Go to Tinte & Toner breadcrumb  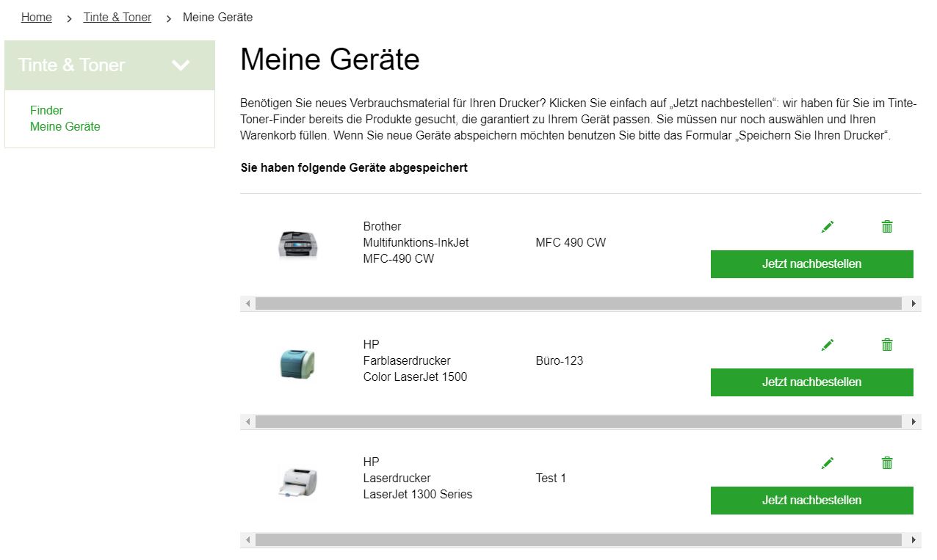tap(117, 17)
